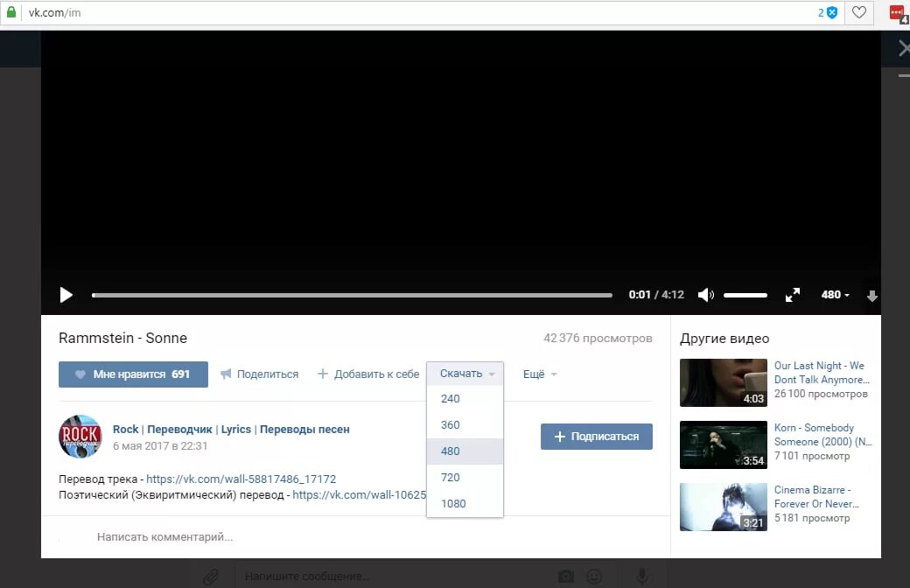Enter fullscreen mode with the expand icon
Viewport: 910px width, 588px height.
point(792,295)
